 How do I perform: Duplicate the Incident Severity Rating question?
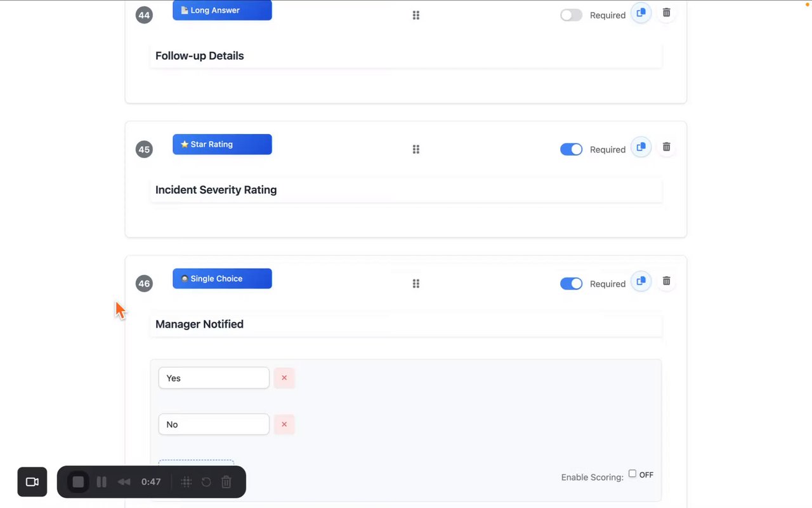641,147
